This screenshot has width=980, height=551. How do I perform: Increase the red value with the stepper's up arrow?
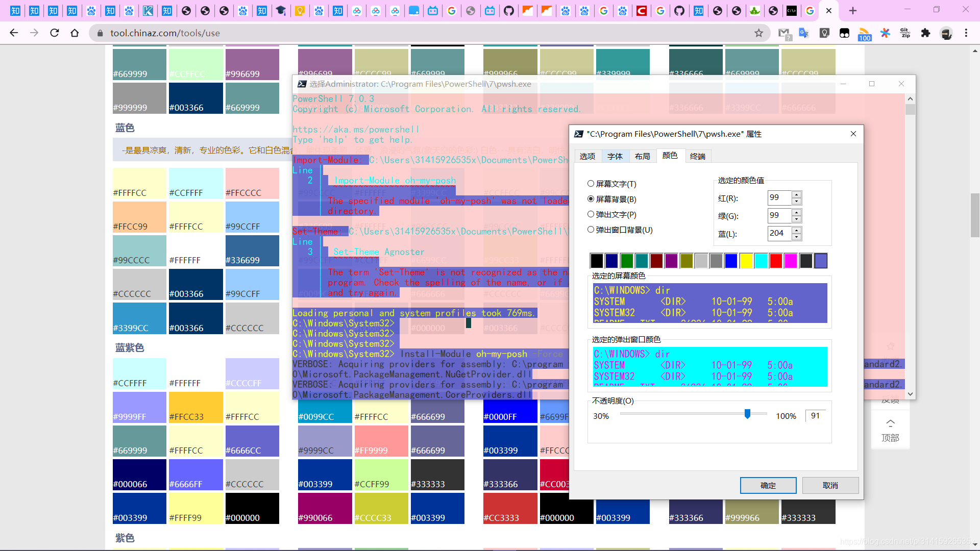click(x=796, y=194)
